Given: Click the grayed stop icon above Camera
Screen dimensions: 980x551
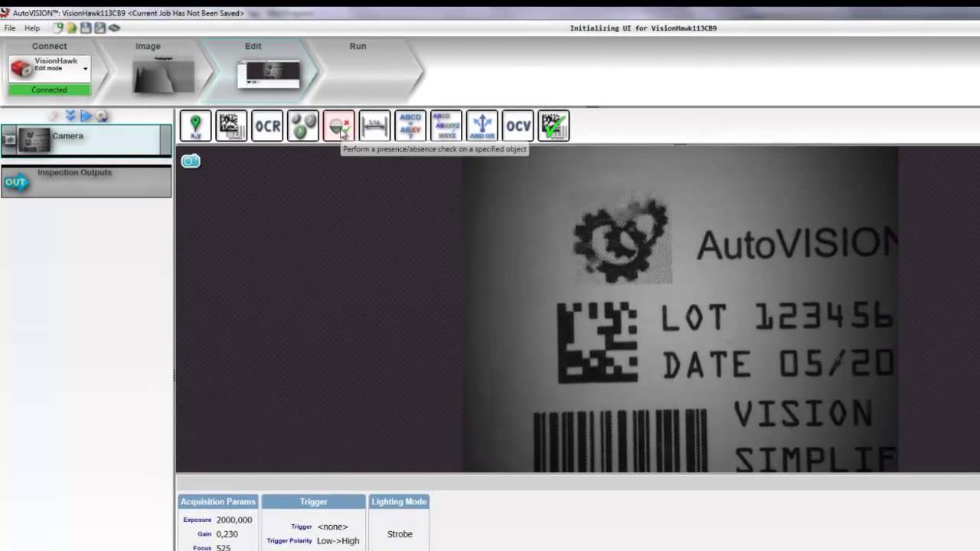Looking at the screenshot, I should click(54, 116).
